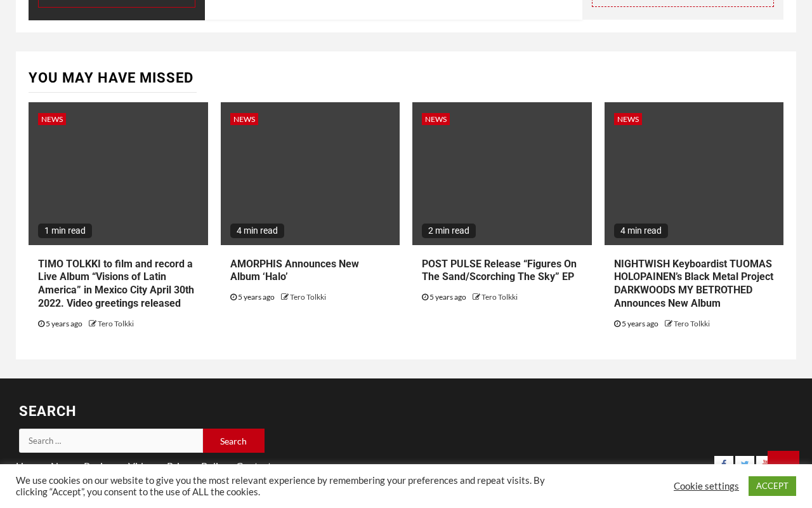Click the red scroll-to-top button
Viewport: 812px width, 508px height.
[783, 458]
